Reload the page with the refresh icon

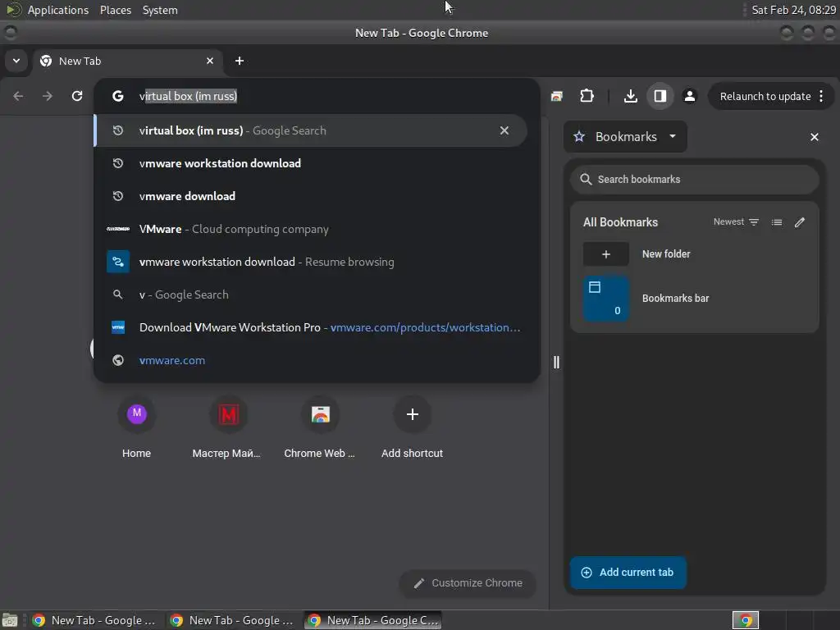point(77,96)
